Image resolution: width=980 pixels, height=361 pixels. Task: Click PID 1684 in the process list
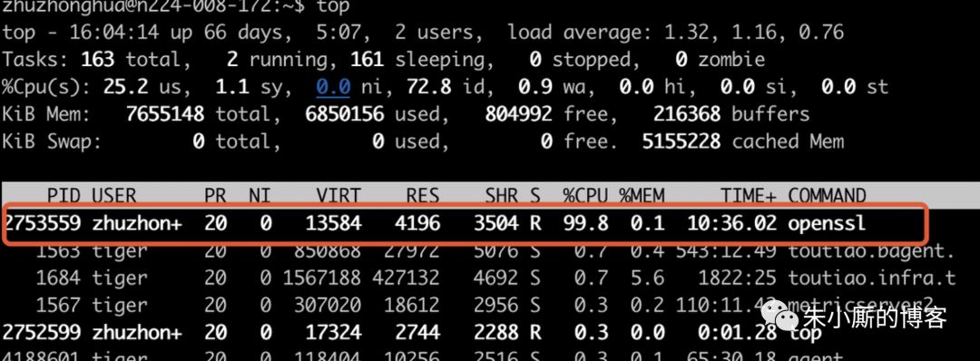coord(58,278)
